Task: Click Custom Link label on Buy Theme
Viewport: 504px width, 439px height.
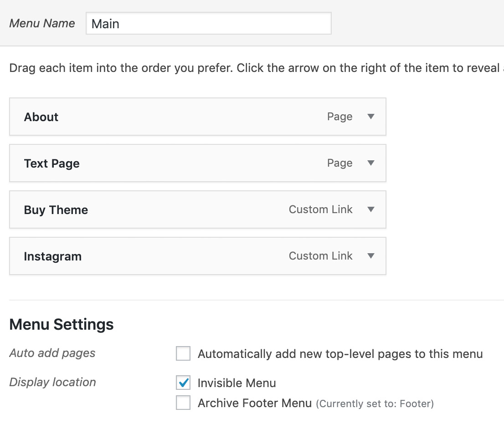Action: (x=320, y=209)
